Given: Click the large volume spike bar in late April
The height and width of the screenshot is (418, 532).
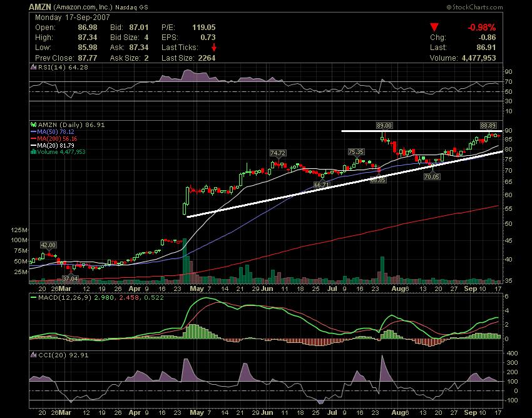Looking at the screenshot, I should (185, 261).
